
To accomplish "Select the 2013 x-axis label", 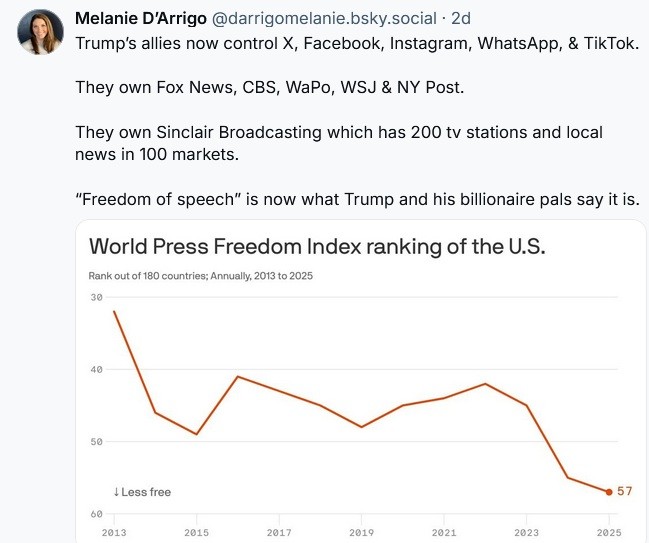I will tap(114, 533).
